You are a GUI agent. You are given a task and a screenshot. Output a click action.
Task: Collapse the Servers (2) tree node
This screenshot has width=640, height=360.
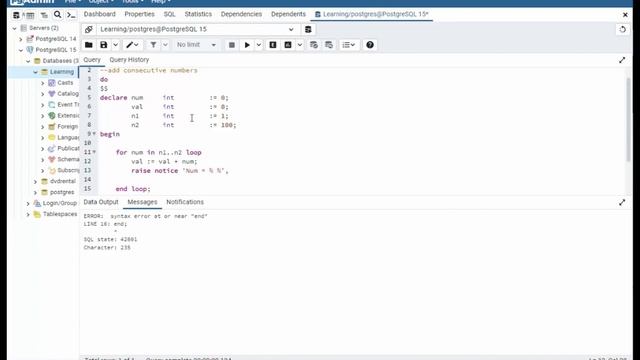15,28
